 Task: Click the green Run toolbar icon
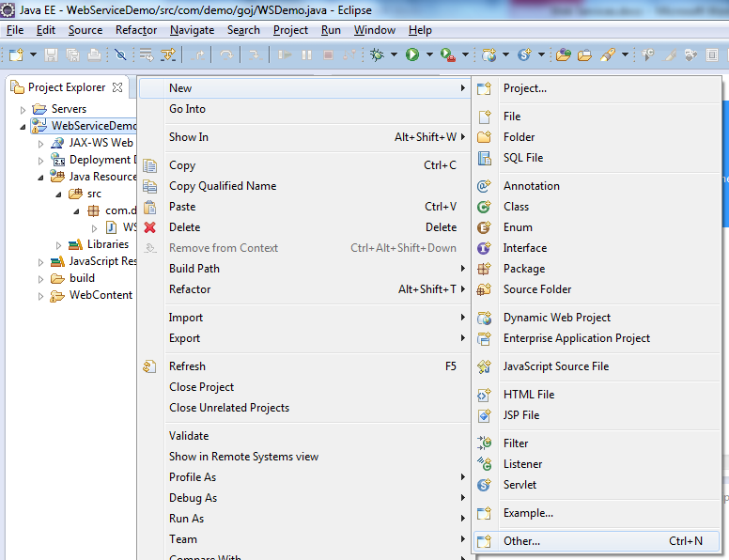(411, 55)
